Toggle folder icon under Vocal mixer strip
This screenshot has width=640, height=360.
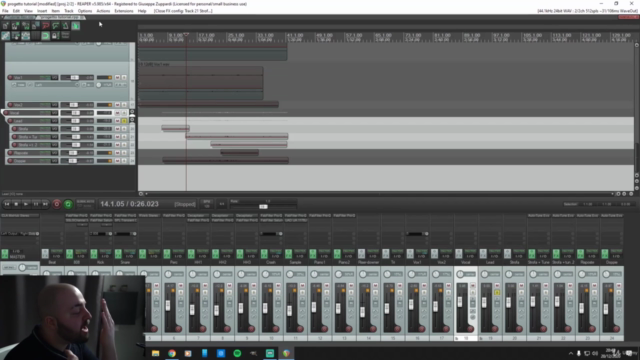click(x=457, y=338)
